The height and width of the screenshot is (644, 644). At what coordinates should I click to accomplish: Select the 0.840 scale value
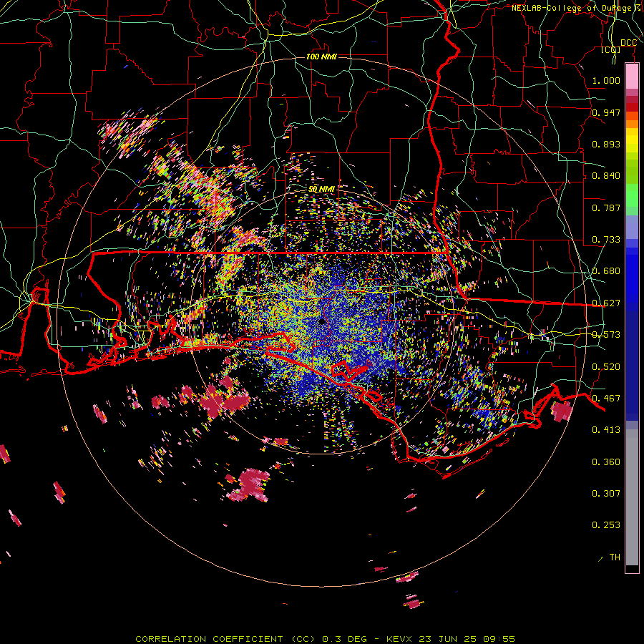[x=606, y=176]
